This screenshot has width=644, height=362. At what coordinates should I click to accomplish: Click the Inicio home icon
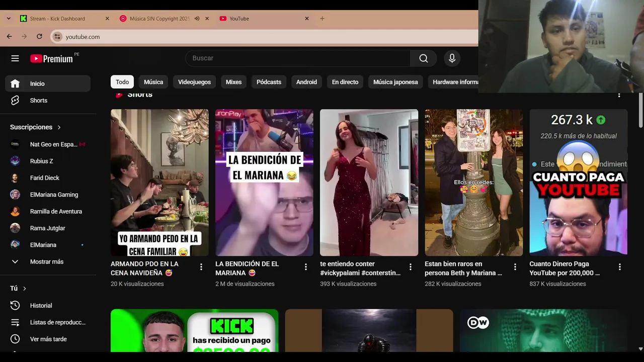click(x=15, y=83)
